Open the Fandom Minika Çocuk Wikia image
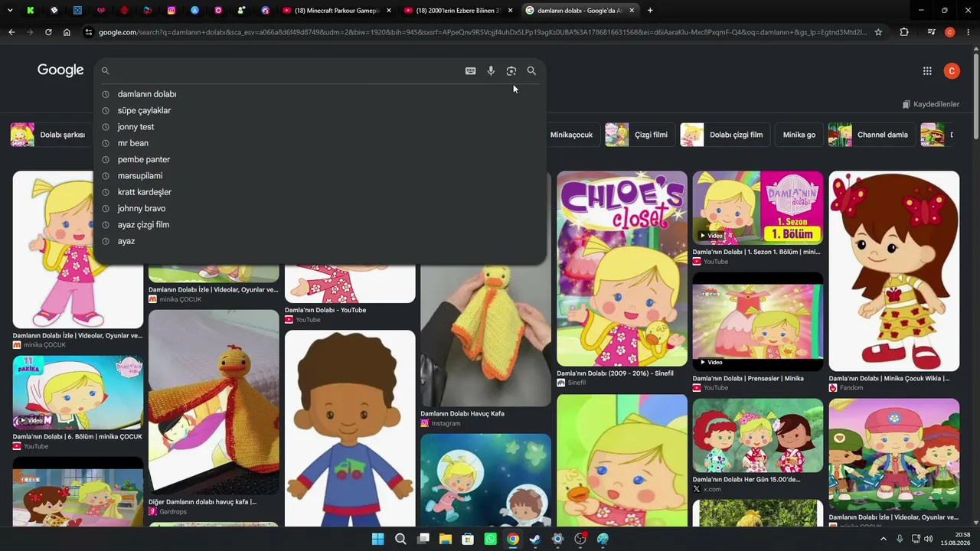 [894, 271]
